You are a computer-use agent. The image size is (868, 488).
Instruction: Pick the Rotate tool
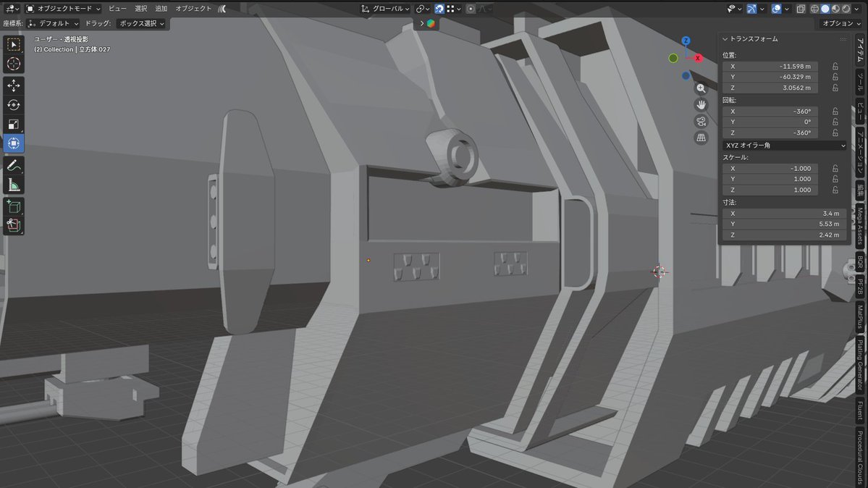(x=13, y=105)
